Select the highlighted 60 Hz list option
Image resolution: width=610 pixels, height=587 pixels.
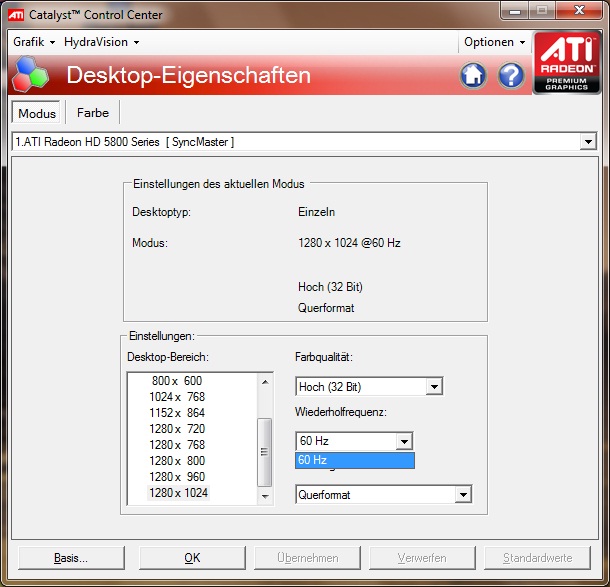click(355, 460)
